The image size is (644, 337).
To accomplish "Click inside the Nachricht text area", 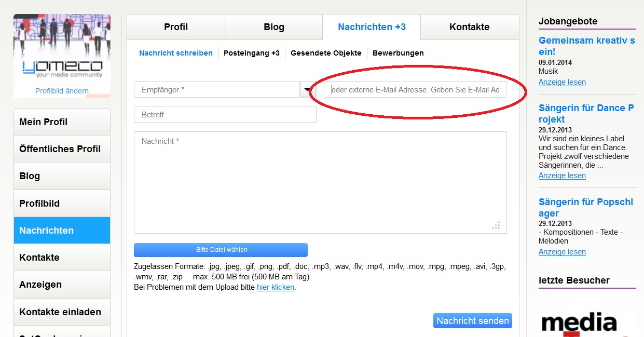I will 320,182.
